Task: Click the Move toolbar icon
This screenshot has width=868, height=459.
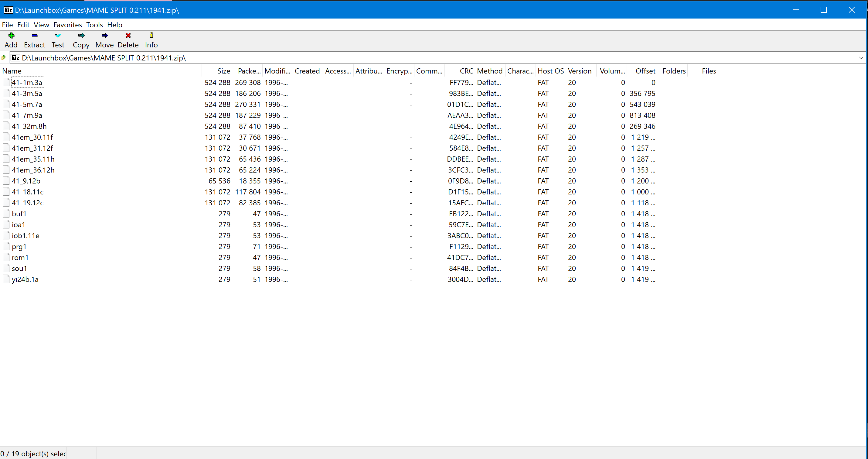Action: tap(104, 36)
